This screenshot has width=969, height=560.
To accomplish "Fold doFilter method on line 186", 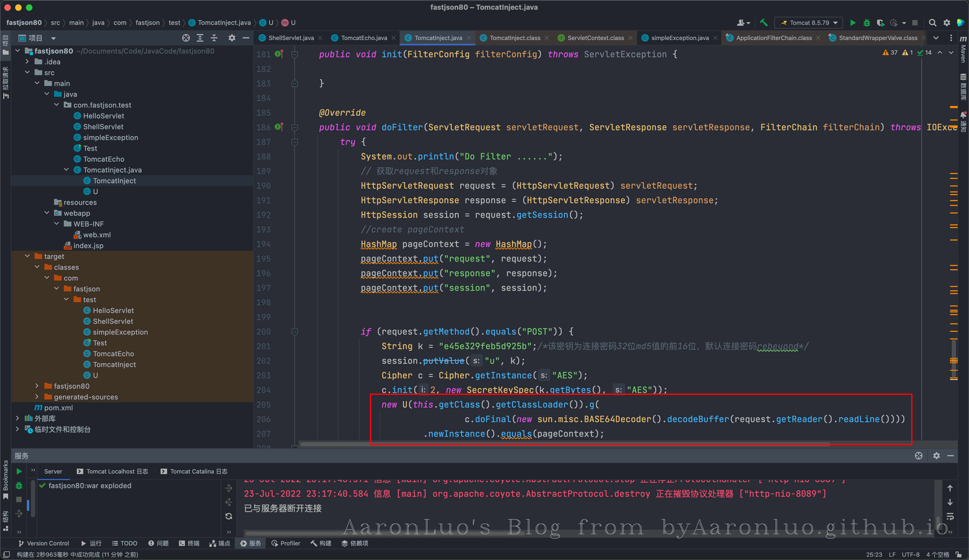I will 294,127.
